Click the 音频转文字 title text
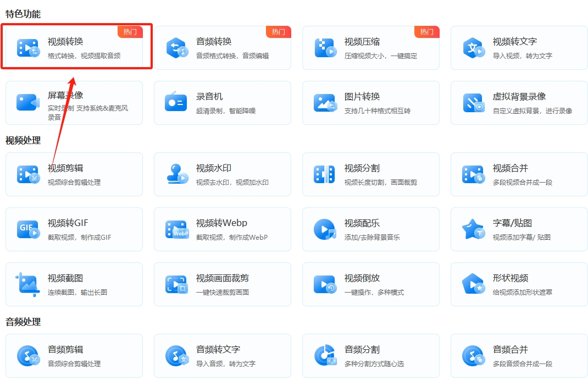588x391 pixels. tap(218, 349)
